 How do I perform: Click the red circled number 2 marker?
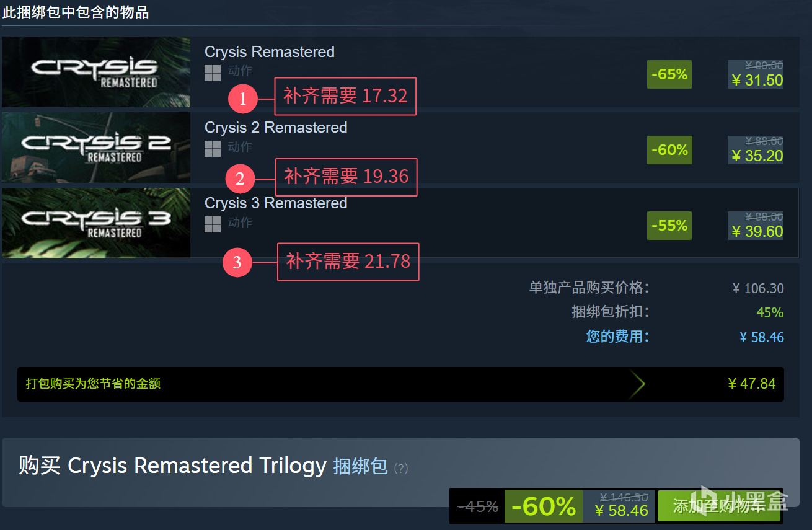tap(240, 180)
